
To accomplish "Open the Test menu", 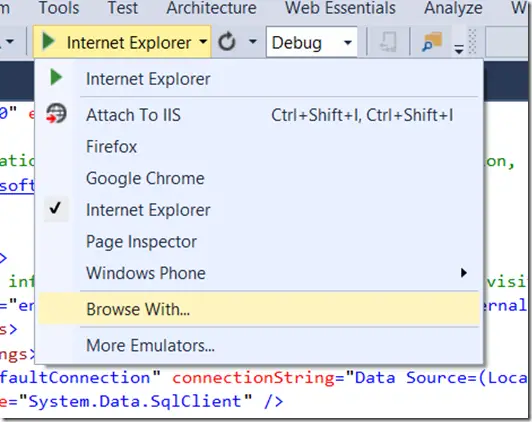I will coord(122,8).
